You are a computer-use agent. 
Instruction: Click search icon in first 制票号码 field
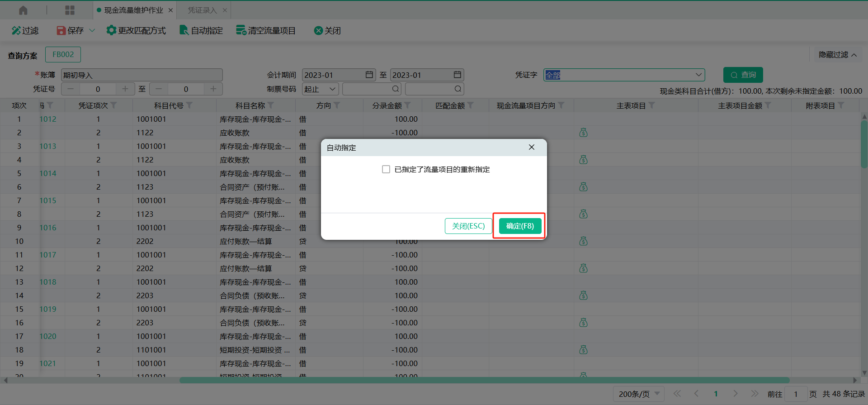tap(396, 89)
